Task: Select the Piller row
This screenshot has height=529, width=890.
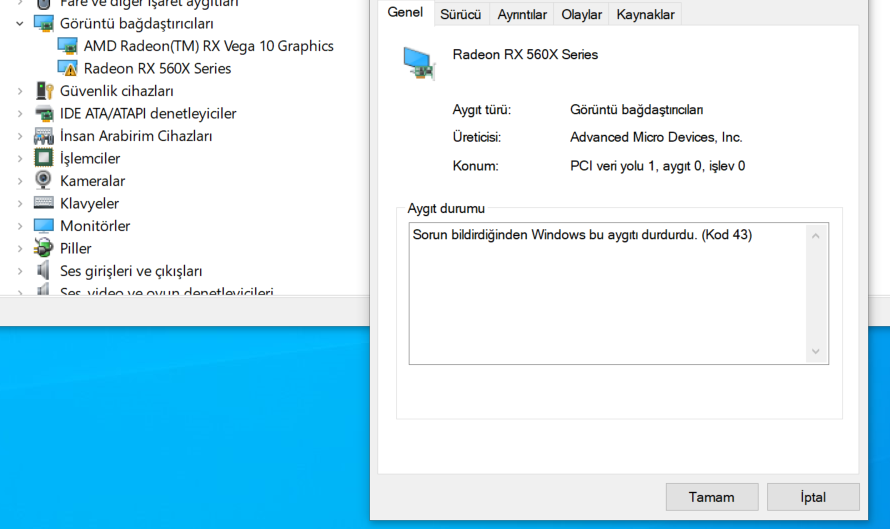Action: (75, 249)
